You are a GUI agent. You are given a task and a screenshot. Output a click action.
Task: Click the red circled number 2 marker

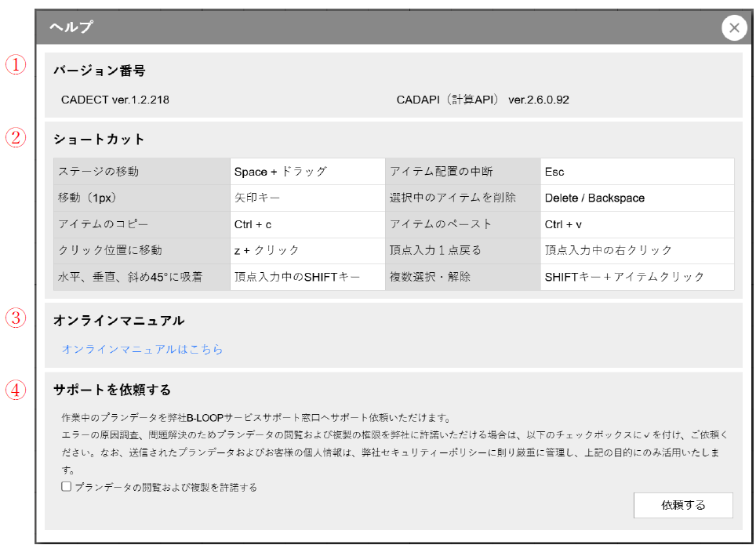click(x=16, y=138)
